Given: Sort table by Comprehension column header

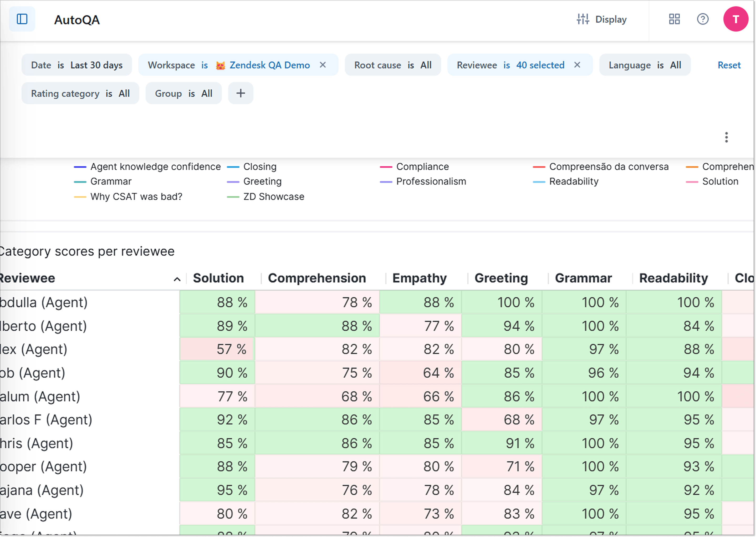Looking at the screenshot, I should [x=317, y=278].
